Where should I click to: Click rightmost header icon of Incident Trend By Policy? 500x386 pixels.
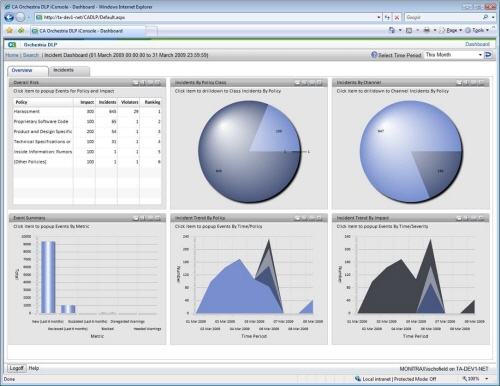320,218
